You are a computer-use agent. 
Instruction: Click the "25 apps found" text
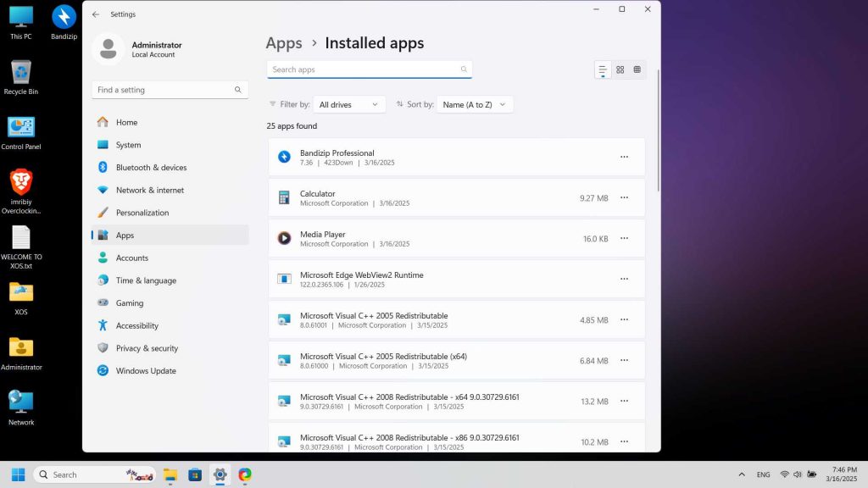(x=292, y=126)
